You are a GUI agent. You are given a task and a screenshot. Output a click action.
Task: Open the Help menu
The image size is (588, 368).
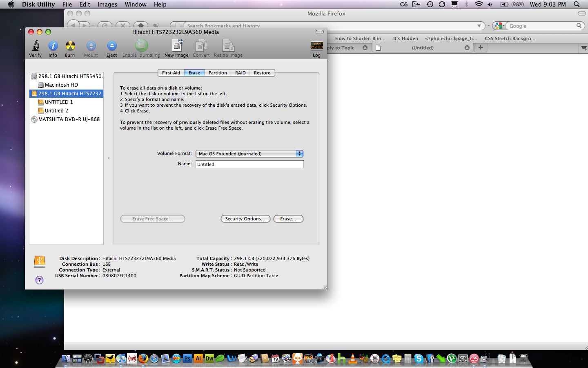coord(160,4)
